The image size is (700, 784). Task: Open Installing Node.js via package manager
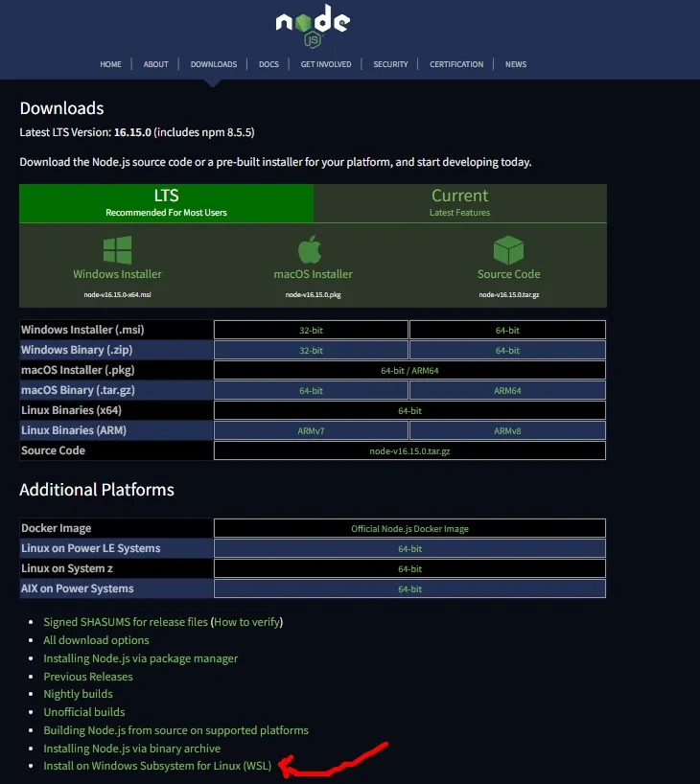click(141, 658)
